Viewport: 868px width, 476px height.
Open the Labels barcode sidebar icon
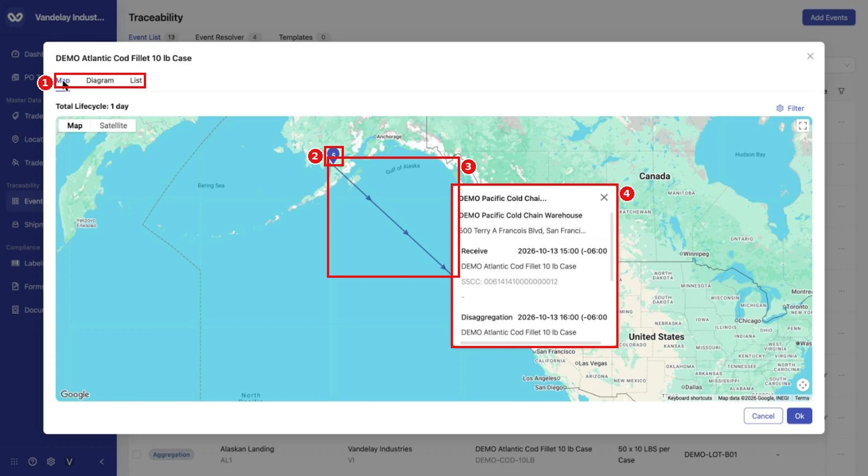[15, 263]
